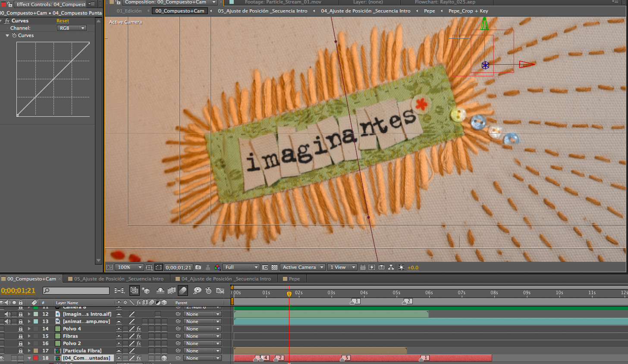The height and width of the screenshot is (364, 628).
Task: Toggle Draft 3D in timeline
Action: (x=145, y=291)
